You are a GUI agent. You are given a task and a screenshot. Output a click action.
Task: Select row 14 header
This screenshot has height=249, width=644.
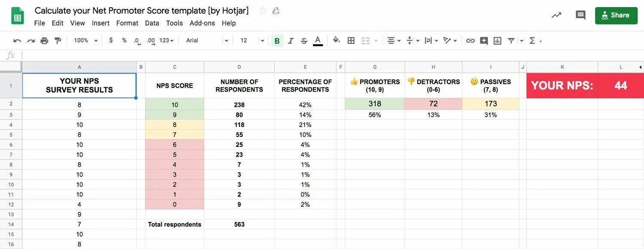pyautogui.click(x=11, y=224)
